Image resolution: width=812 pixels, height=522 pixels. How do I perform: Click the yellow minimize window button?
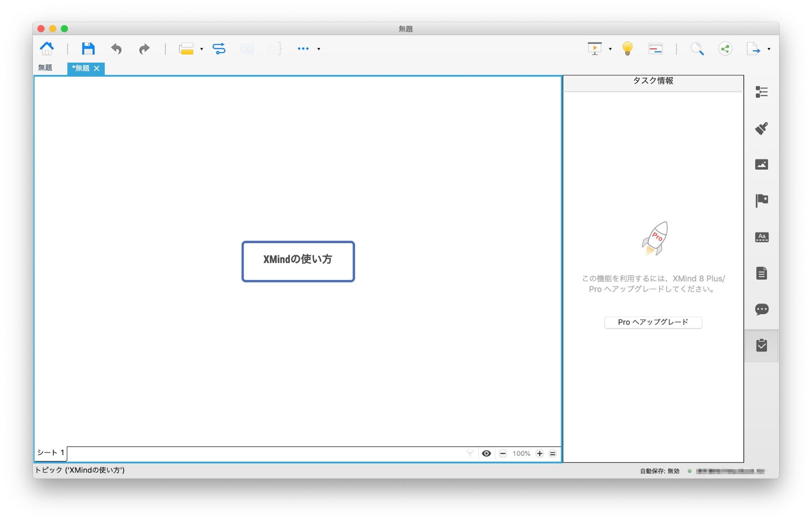click(52, 28)
